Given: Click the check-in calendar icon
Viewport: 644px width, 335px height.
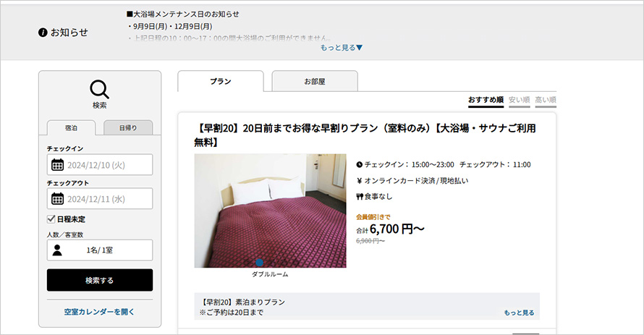Looking at the screenshot, I should coord(58,165).
